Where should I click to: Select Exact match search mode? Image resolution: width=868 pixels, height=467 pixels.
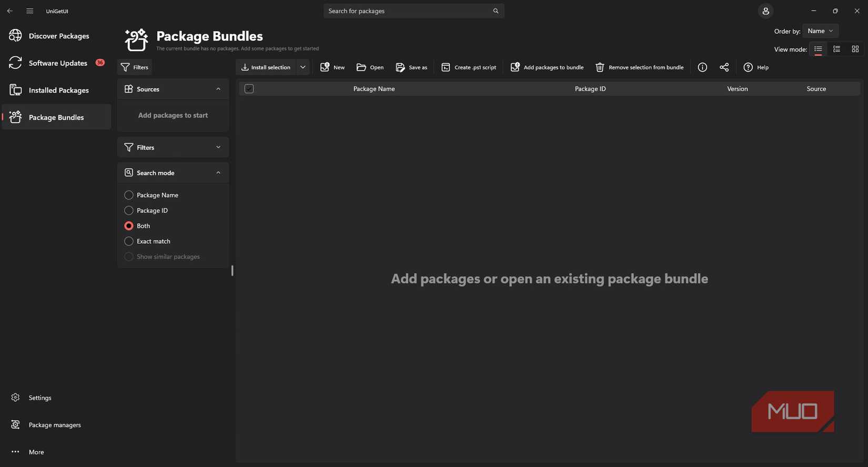[147, 241]
